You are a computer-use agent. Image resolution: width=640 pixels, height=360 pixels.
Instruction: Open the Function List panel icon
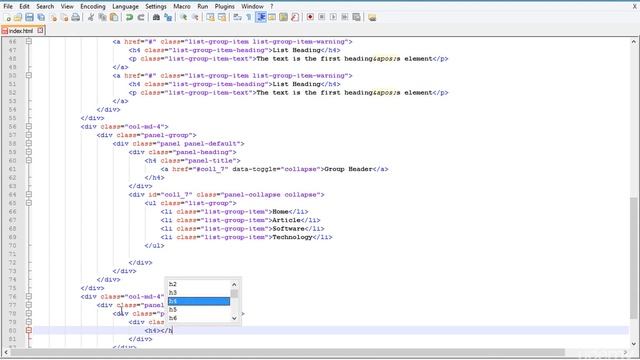[x=295, y=18]
